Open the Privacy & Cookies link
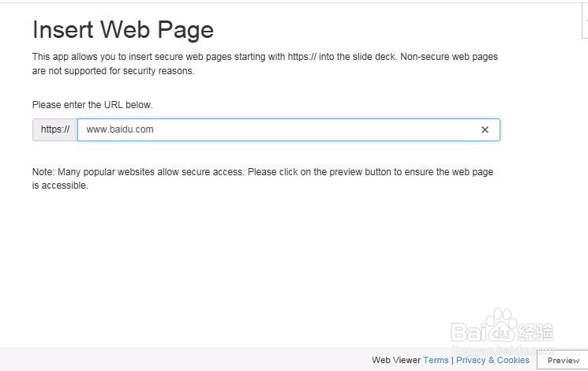 point(492,360)
